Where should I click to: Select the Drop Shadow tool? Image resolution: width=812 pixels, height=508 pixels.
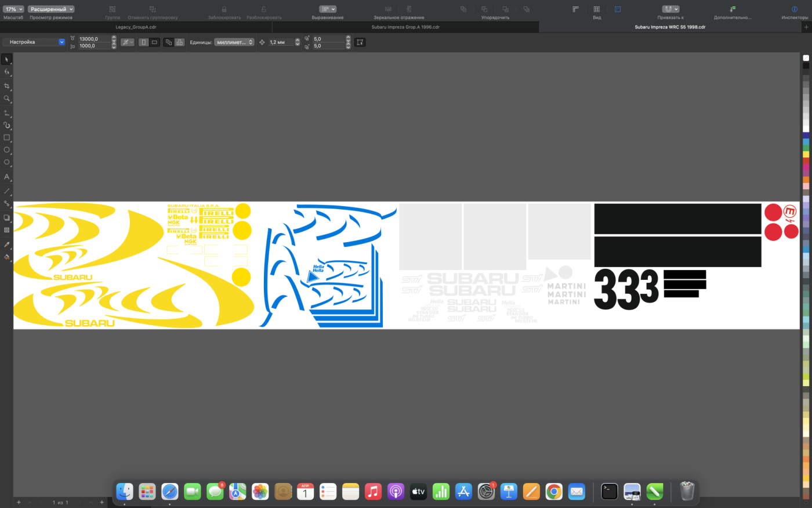tap(7, 218)
